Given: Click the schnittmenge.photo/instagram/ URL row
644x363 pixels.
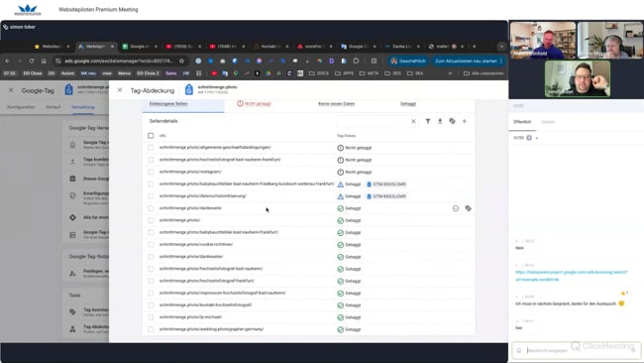Looking at the screenshot, I should [x=190, y=172].
